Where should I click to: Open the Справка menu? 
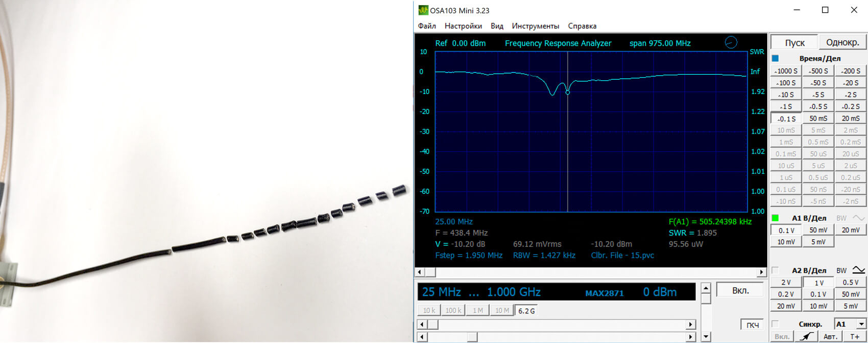[582, 26]
